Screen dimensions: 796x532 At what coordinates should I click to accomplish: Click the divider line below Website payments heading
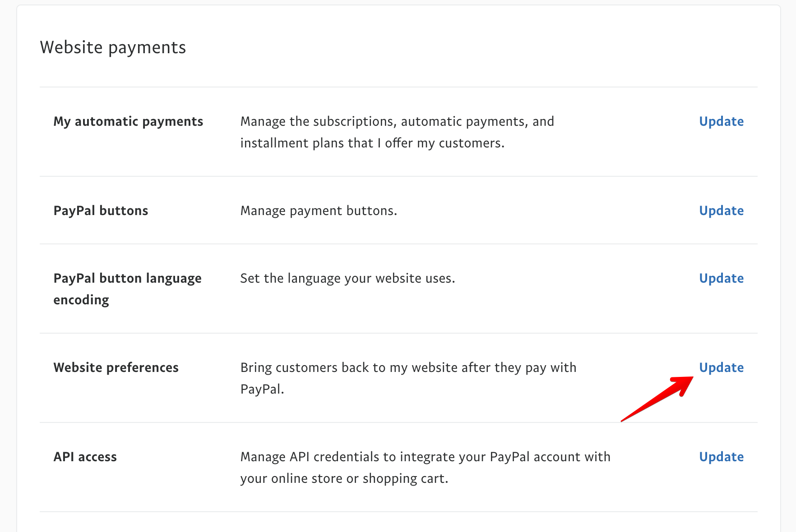click(x=398, y=87)
